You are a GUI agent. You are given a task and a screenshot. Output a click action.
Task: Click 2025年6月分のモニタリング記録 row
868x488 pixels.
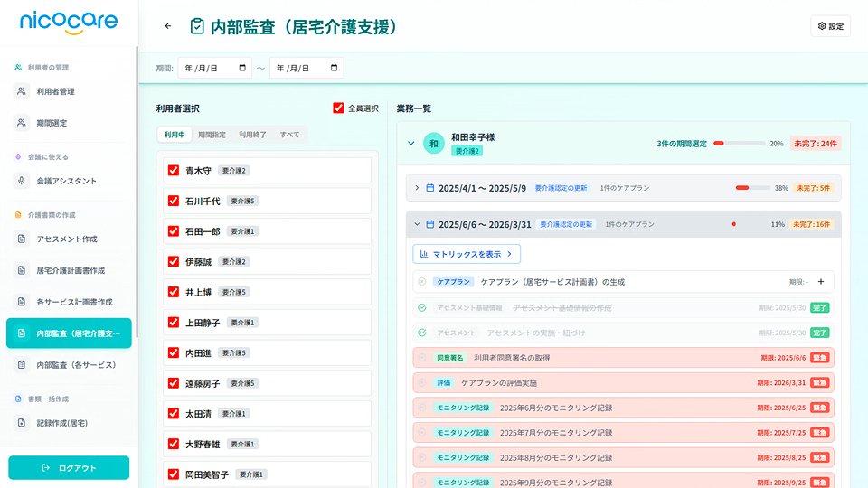[623, 408]
